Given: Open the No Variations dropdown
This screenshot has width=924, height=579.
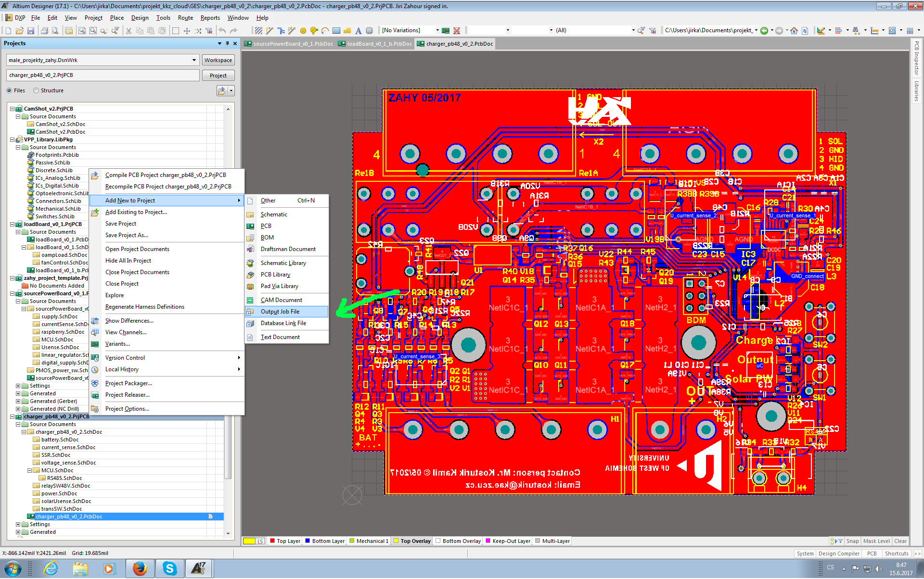Looking at the screenshot, I should [437, 30].
